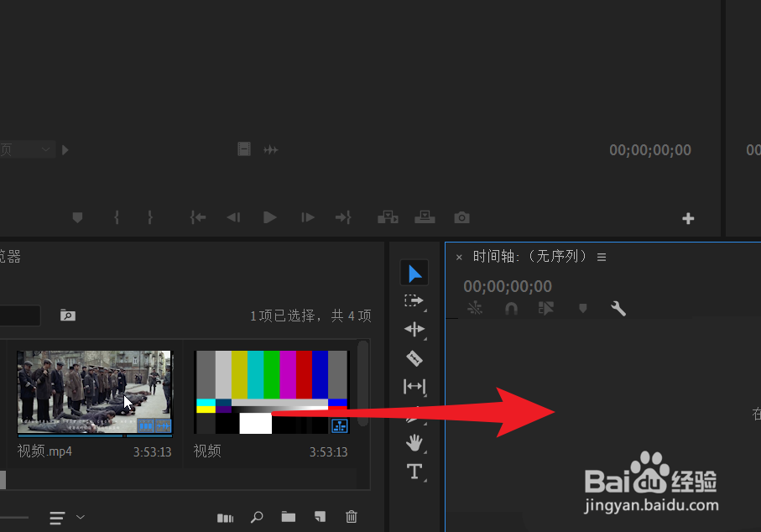This screenshot has height=532, width=761.
Task: Click the sort icons list button
Action: click(57, 518)
